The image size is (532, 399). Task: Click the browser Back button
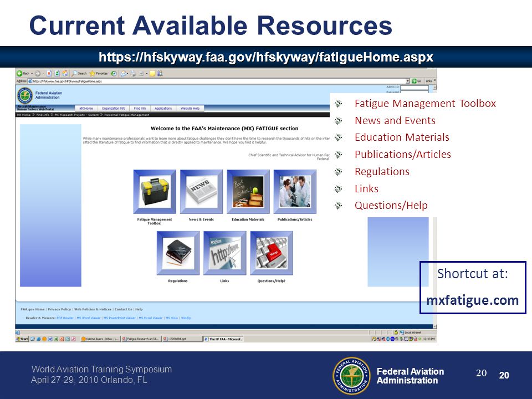23,73
